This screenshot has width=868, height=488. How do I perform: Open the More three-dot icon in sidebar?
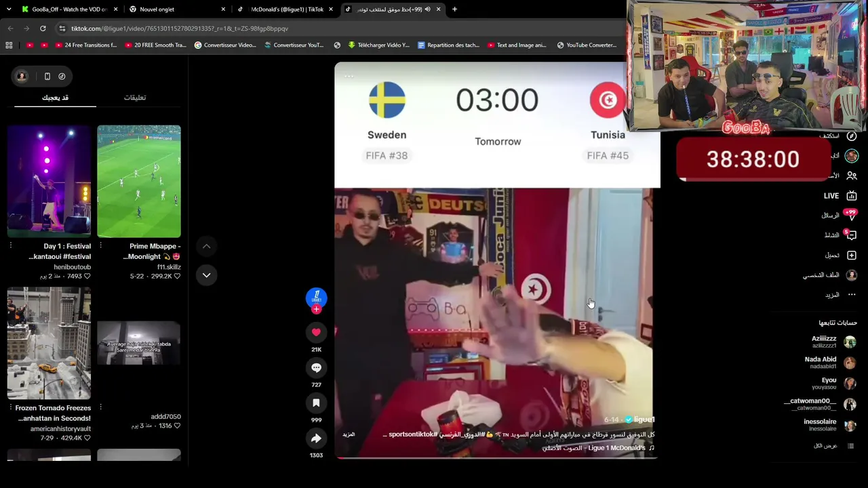point(852,295)
